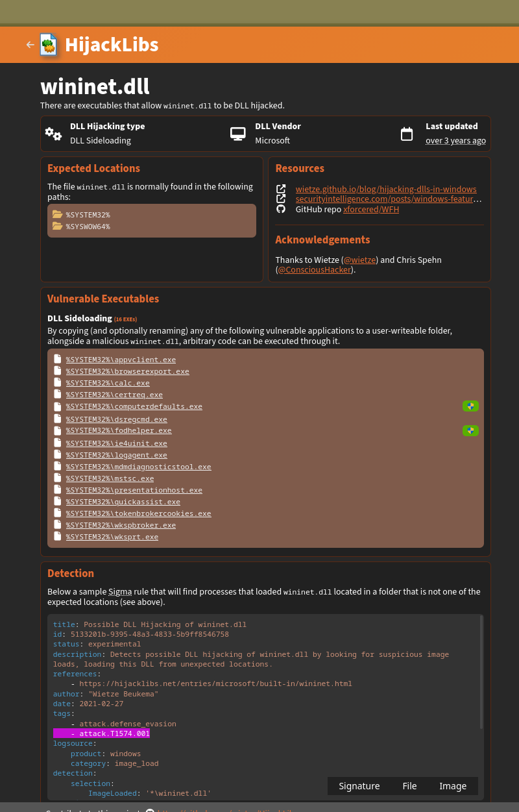The image size is (519, 812).
Task: Click external-link icon beside securityintelligence.com link
Action: (x=281, y=199)
